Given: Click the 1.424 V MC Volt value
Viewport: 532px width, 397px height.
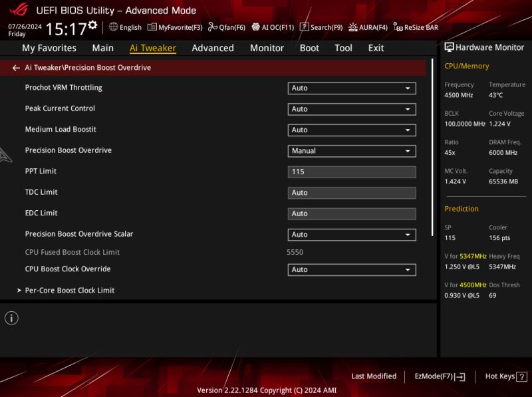Looking at the screenshot, I should click(x=455, y=182).
